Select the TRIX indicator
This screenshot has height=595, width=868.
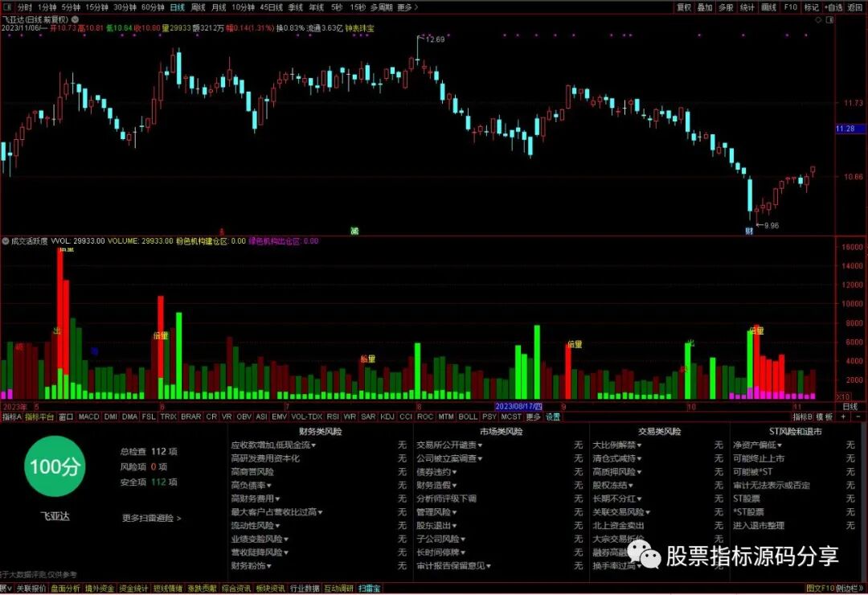(x=168, y=416)
